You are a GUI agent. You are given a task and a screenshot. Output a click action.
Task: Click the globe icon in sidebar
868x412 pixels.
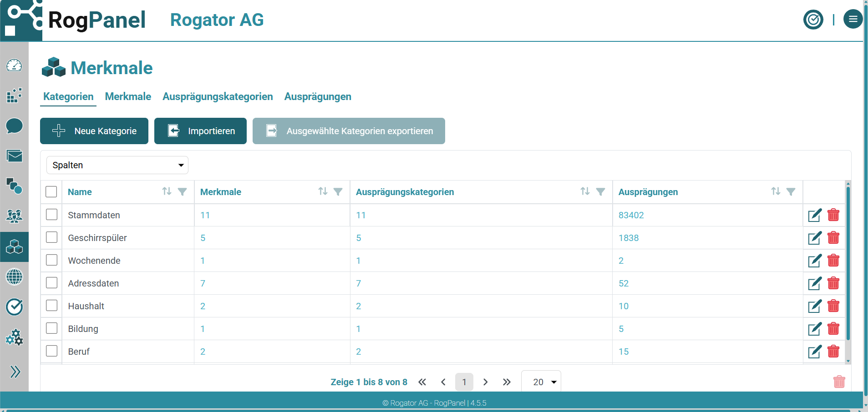pos(14,276)
